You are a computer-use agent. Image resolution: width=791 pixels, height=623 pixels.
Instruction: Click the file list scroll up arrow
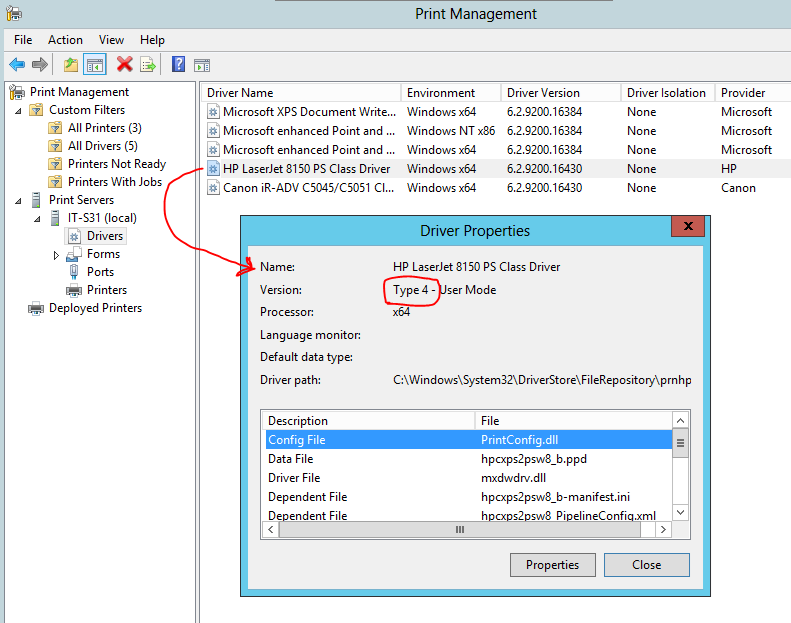pyautogui.click(x=681, y=420)
